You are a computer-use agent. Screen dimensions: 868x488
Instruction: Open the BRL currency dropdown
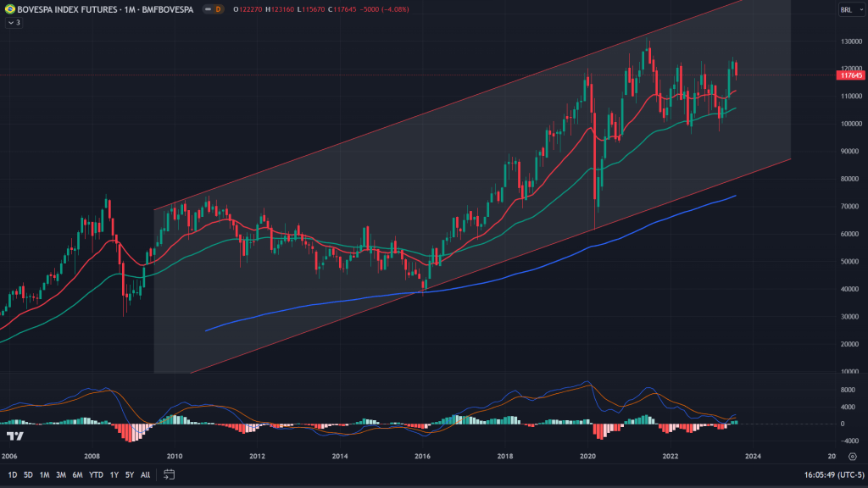coord(846,9)
